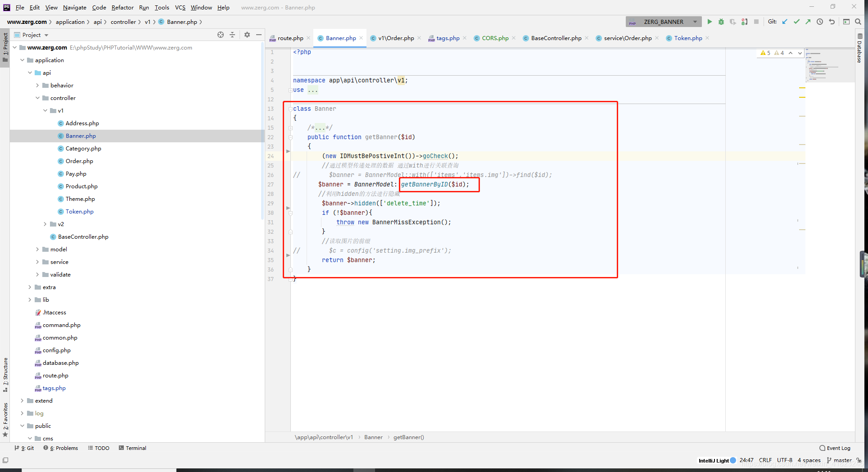The height and width of the screenshot is (472, 868).
Task: Click the getBanner() breadcrumb in editor footer
Action: coord(409,437)
